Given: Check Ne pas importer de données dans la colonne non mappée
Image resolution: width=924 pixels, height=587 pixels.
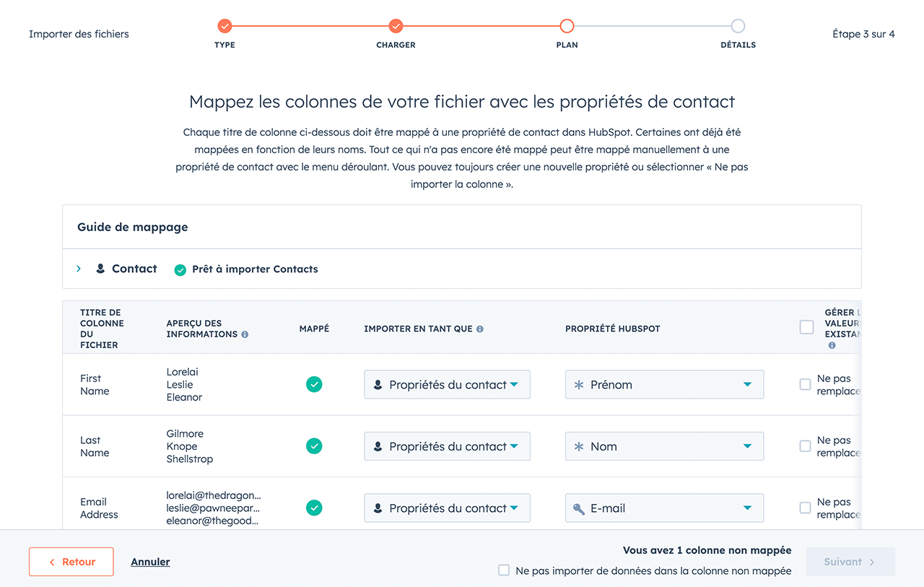Looking at the screenshot, I should point(504,570).
